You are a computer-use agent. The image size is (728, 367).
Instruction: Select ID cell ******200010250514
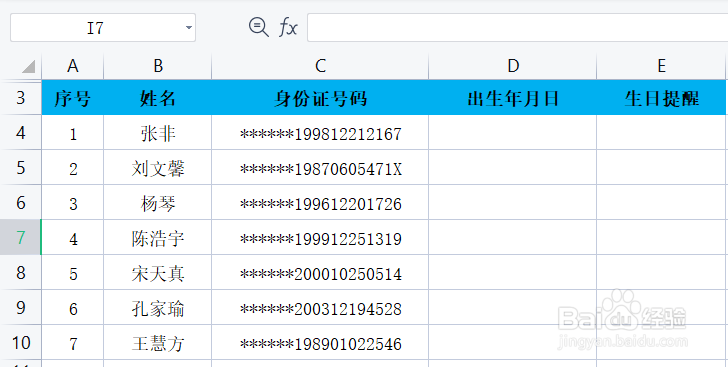320,272
